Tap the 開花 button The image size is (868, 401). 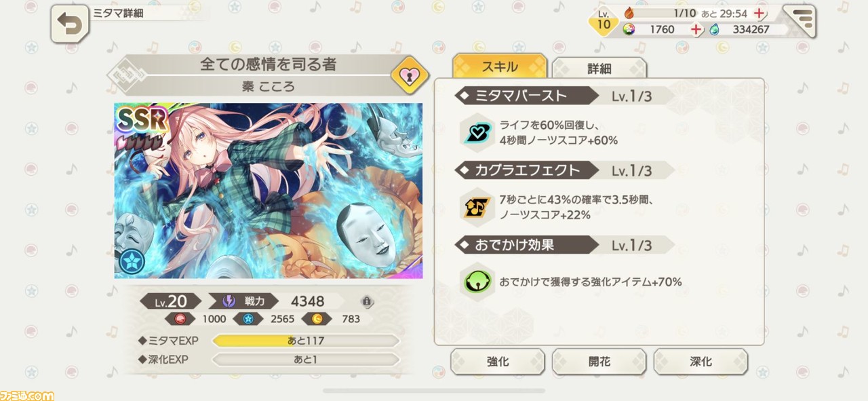(x=599, y=362)
